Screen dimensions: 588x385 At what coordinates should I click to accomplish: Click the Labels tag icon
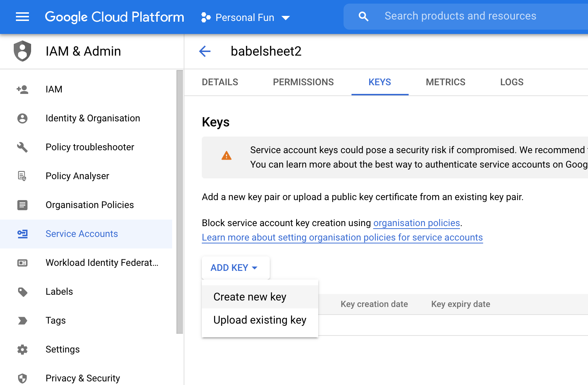point(22,291)
